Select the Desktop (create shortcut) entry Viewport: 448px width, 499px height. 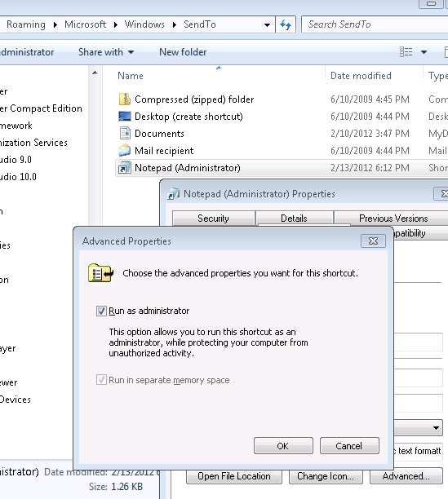tap(189, 117)
